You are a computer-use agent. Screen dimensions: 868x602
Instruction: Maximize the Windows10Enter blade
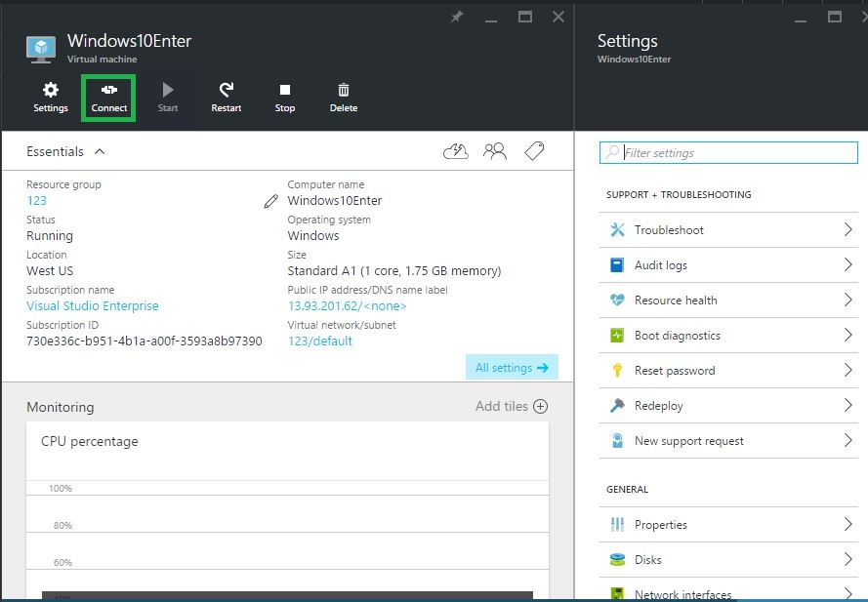click(524, 18)
